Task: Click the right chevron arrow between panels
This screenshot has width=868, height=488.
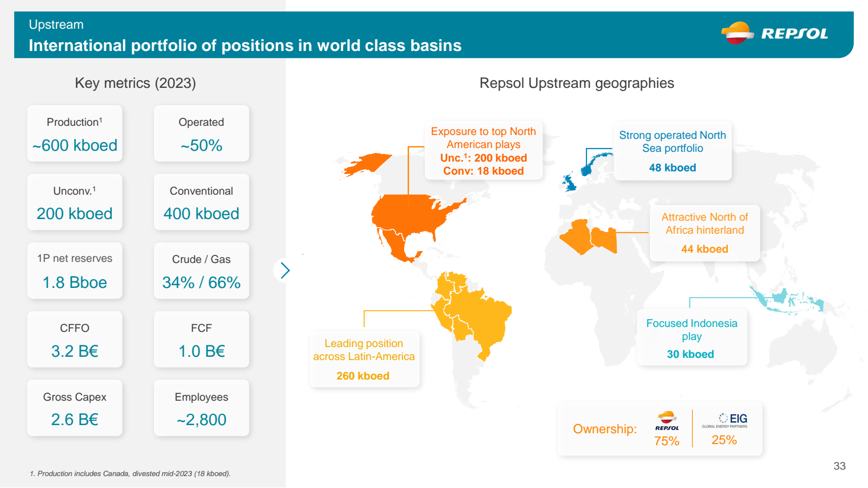Action: coord(285,270)
